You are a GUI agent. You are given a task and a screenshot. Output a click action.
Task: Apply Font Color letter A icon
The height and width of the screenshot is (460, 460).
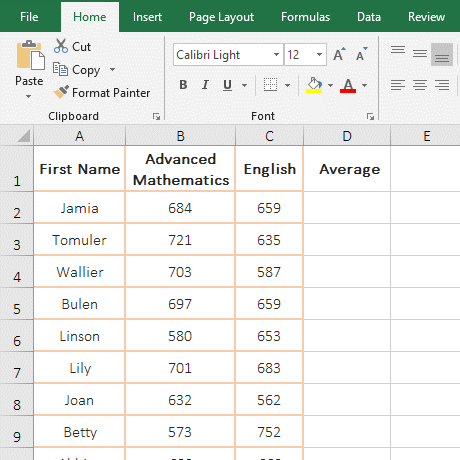pos(348,85)
